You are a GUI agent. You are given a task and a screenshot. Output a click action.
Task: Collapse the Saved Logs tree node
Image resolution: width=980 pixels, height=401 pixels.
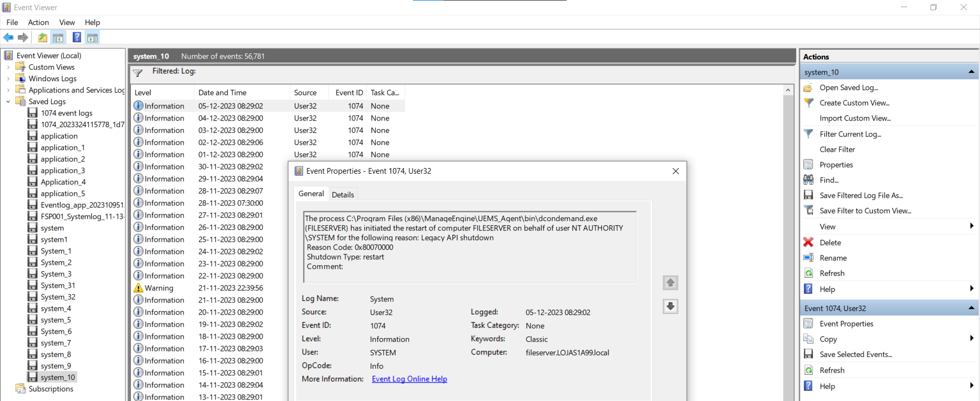tap(8, 102)
